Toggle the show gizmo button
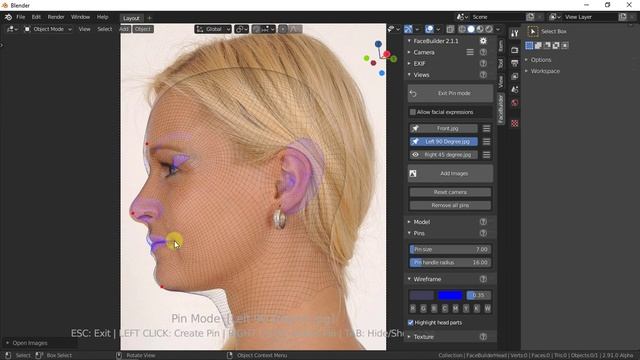640x360 pixels. (408, 29)
